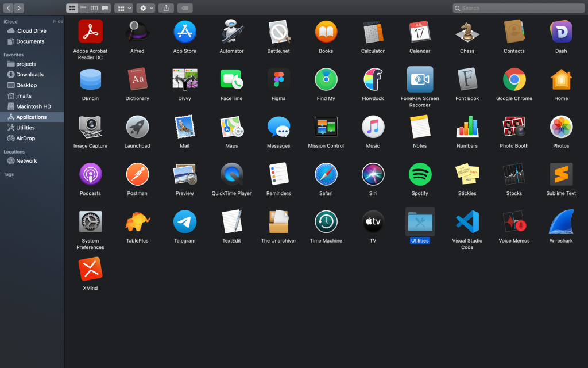Select the Launchpad rocket icon
The height and width of the screenshot is (368, 588).
point(137,127)
